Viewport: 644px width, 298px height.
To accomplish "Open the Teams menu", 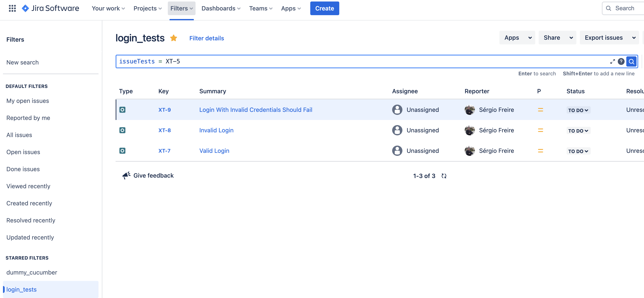I will click(x=261, y=8).
